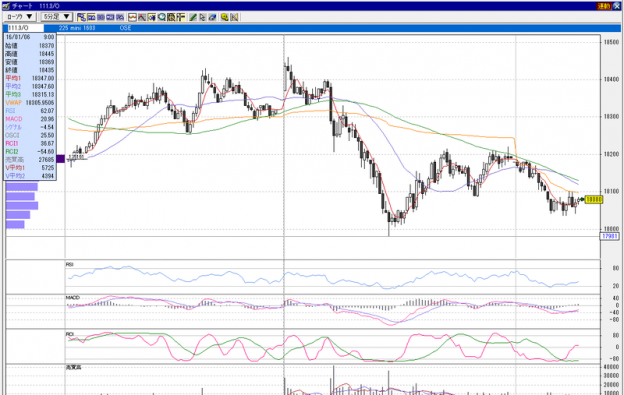Click the 17981 low price label
The width and height of the screenshot is (624, 395).
point(610,236)
